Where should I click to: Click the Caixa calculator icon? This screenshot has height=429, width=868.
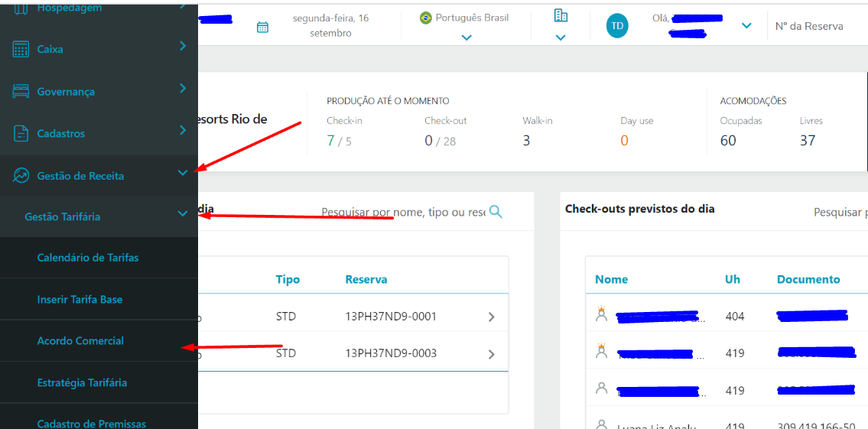(21, 49)
